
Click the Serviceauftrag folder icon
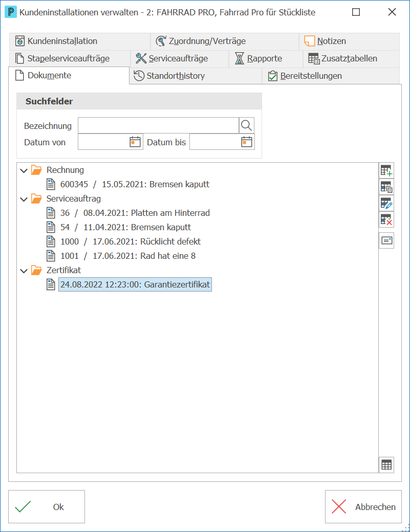coord(36,198)
